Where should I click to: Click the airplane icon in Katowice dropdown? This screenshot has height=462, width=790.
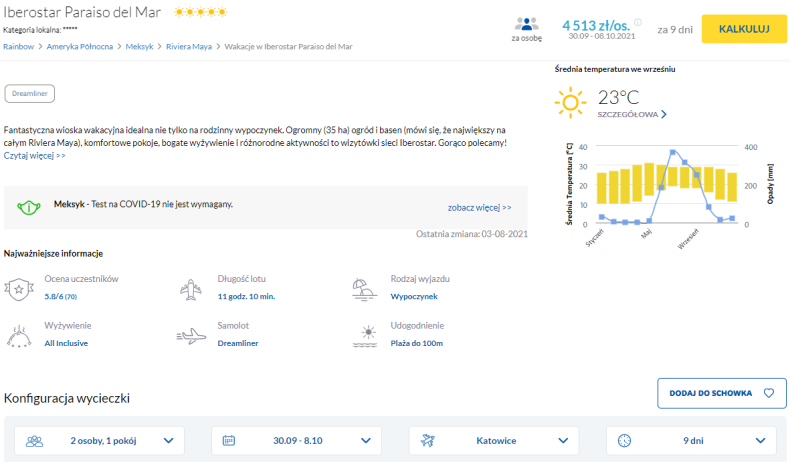[x=428, y=441]
